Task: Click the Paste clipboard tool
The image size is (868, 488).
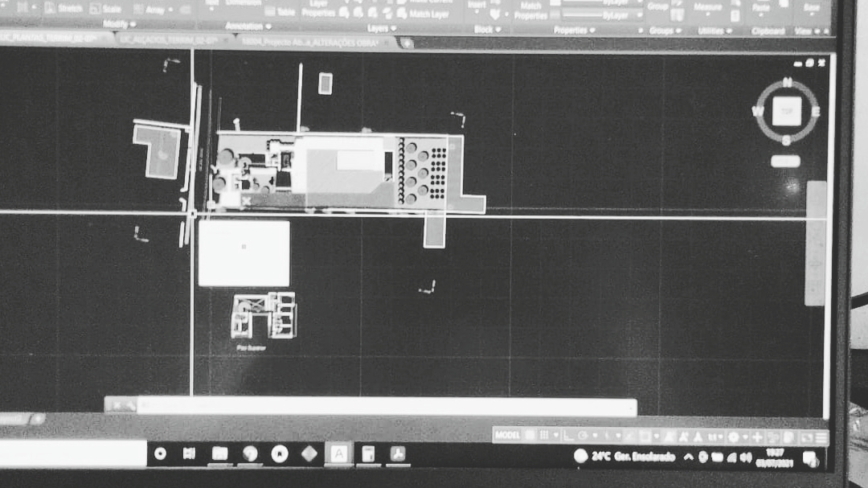Action: tap(761, 7)
